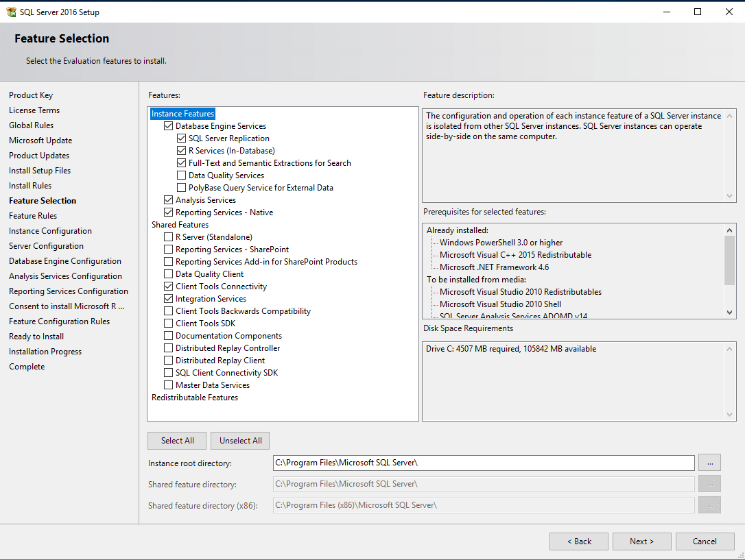Screen dimensions: 745x560
Task: Toggle Full-Text and Semantic Extractions checkbox
Action: [x=181, y=163]
